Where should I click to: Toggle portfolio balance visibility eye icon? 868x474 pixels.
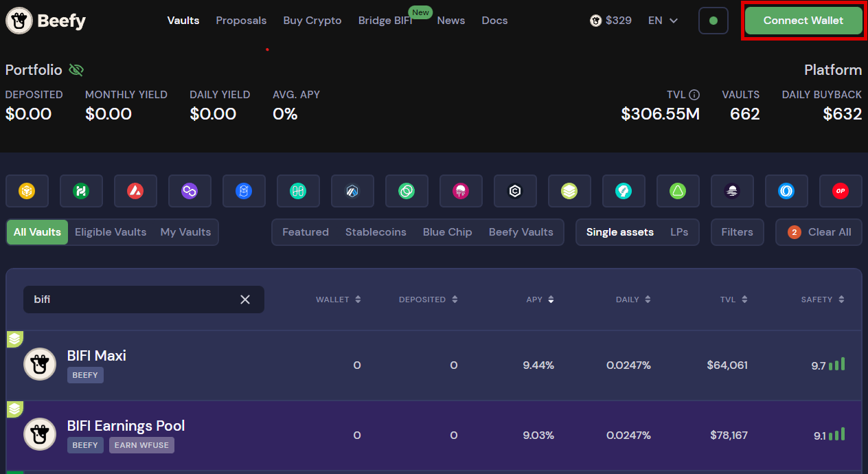click(76, 70)
